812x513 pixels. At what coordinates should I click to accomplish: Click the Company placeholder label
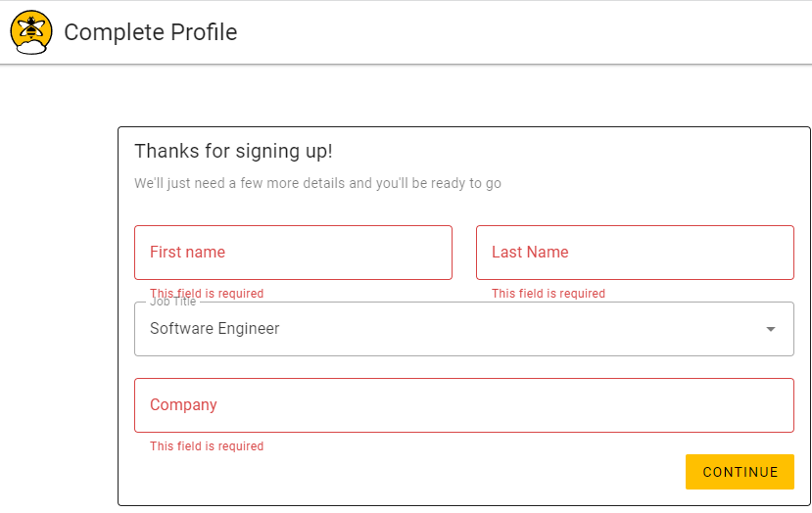pyautogui.click(x=183, y=404)
